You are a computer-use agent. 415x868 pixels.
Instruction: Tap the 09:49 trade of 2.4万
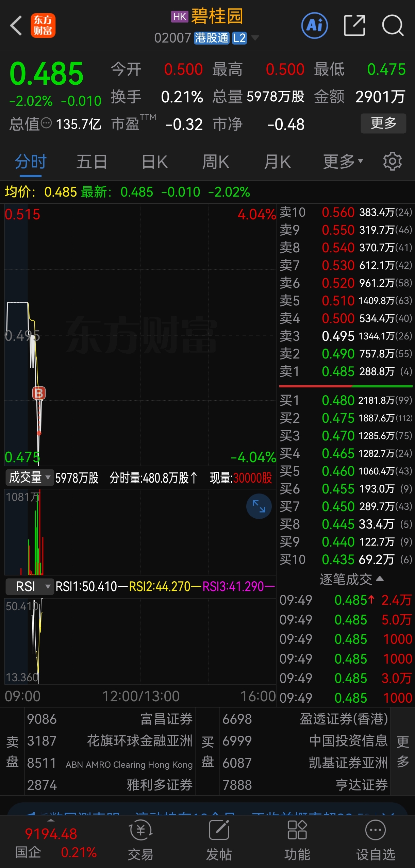point(346,600)
